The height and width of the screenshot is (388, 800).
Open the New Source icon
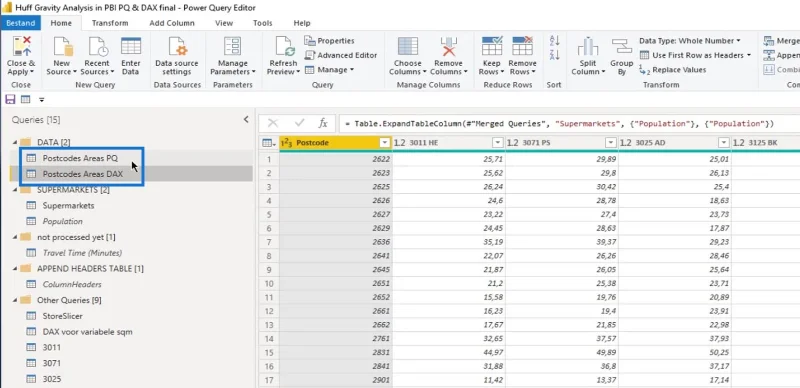point(62,46)
